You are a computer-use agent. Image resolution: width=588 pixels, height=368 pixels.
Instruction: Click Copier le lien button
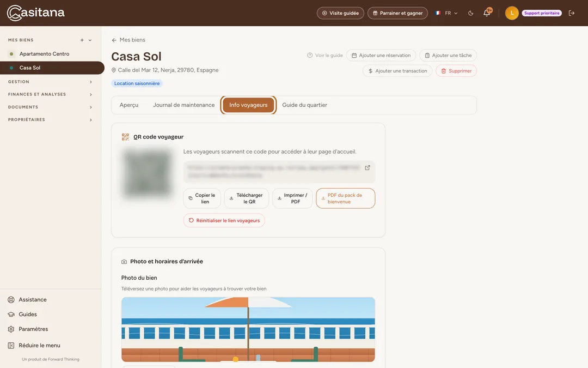pyautogui.click(x=202, y=198)
